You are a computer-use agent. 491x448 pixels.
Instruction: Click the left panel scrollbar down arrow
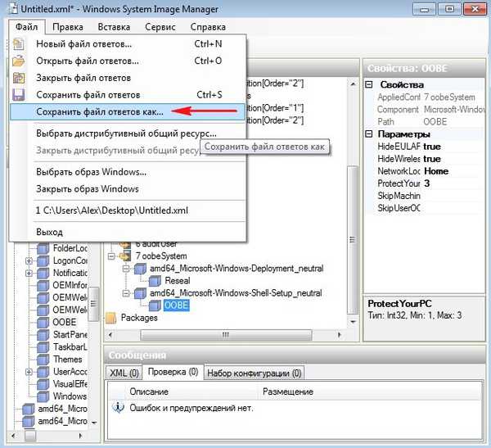(x=94, y=422)
